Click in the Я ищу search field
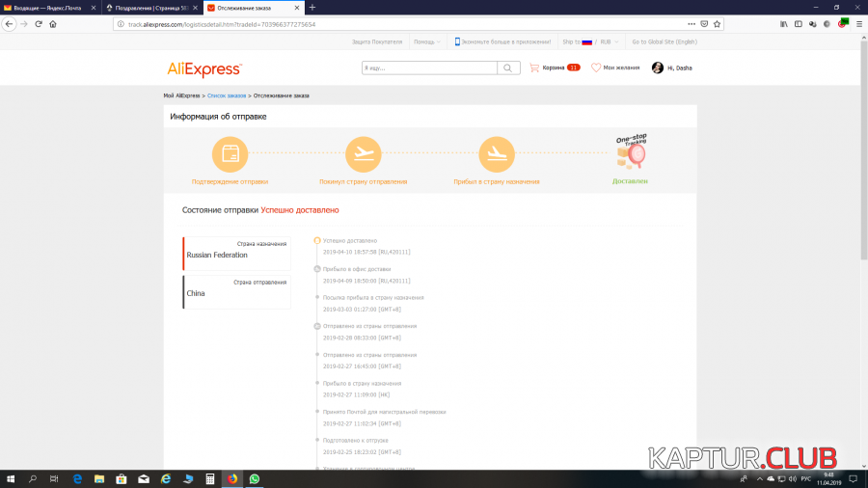 click(429, 68)
